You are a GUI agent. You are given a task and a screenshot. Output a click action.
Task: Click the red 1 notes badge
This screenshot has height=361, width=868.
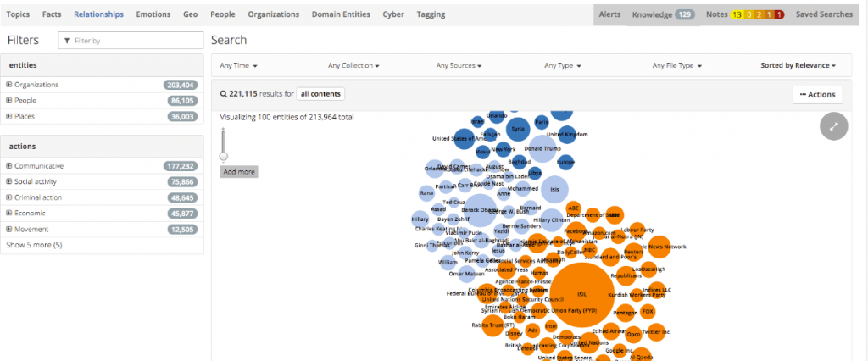(x=779, y=15)
